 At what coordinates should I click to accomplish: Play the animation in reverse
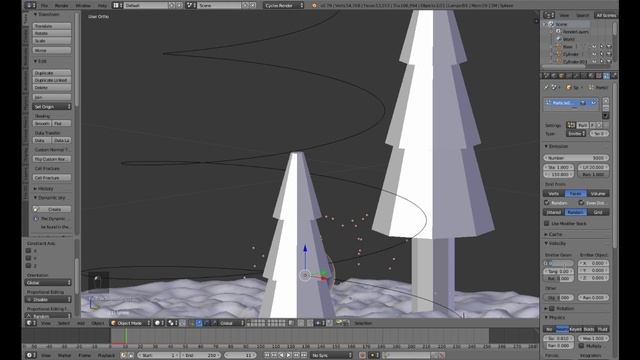click(282, 355)
